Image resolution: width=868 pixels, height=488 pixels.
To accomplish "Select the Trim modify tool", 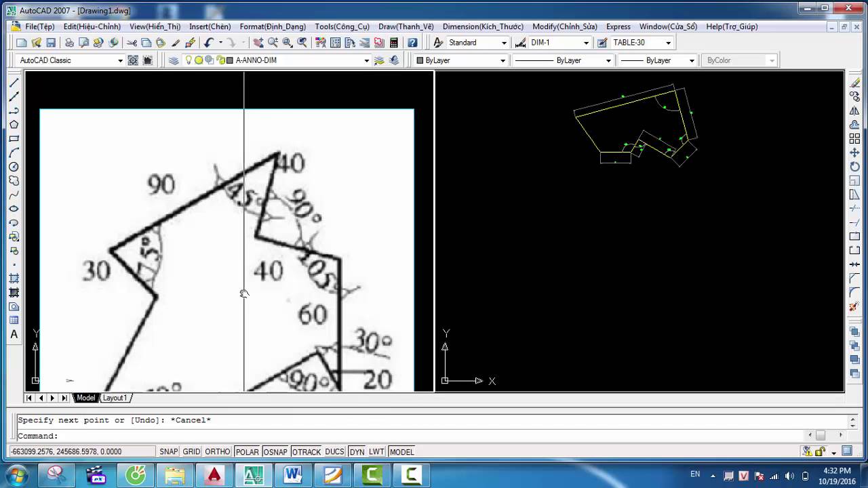I will click(854, 209).
